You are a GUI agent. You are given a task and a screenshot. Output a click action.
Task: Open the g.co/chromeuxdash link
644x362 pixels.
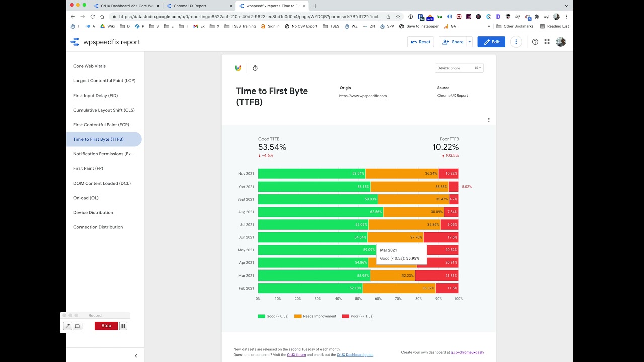click(x=467, y=352)
